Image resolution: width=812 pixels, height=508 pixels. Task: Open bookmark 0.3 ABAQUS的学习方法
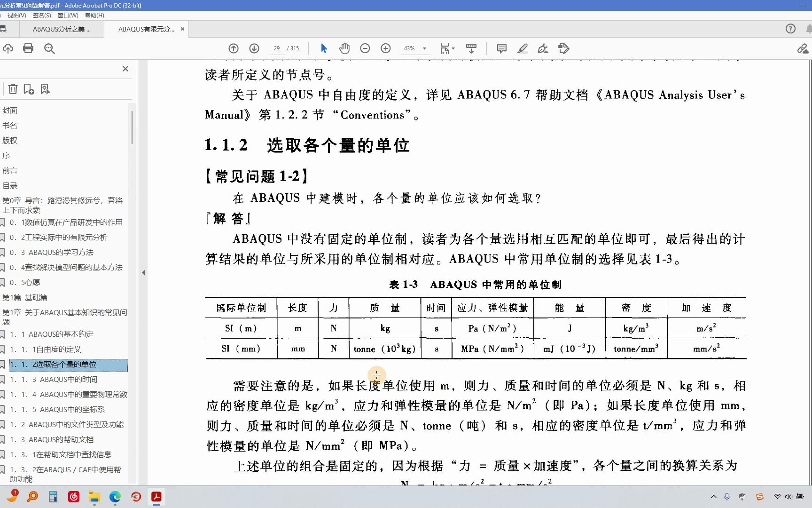(x=52, y=252)
